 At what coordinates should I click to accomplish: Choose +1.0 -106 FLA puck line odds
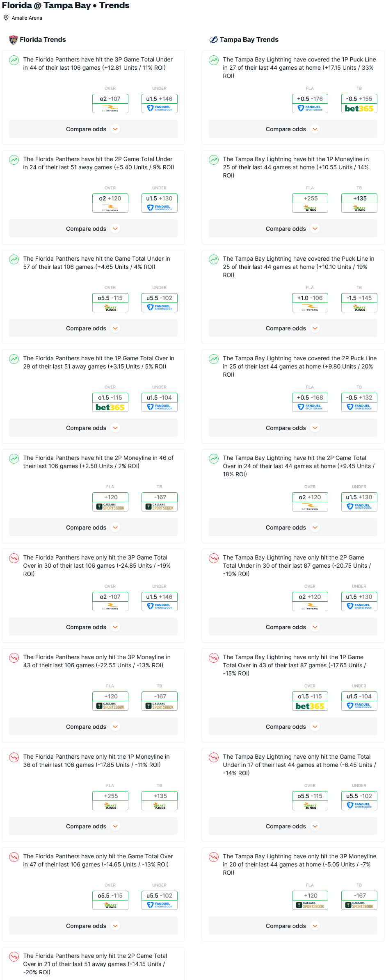tap(310, 298)
